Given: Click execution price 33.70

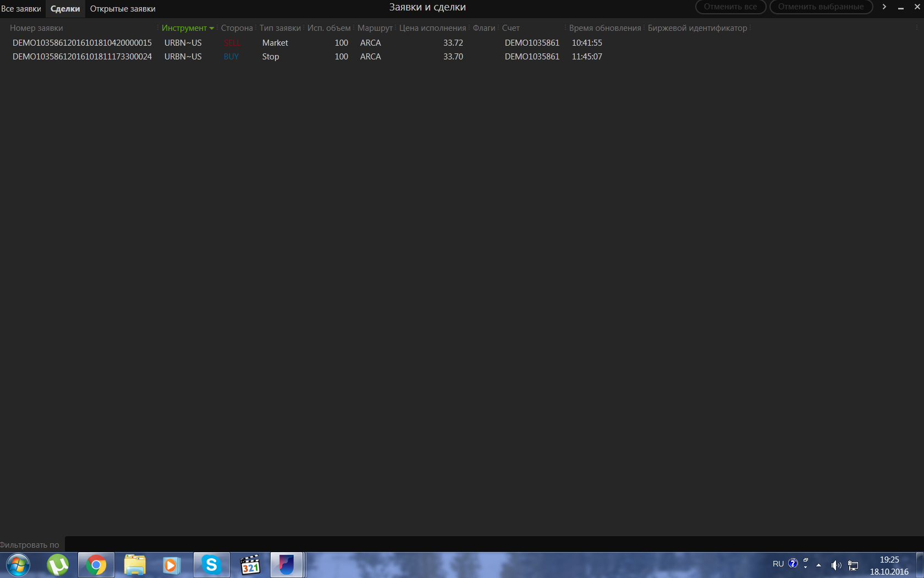Looking at the screenshot, I should 453,57.
